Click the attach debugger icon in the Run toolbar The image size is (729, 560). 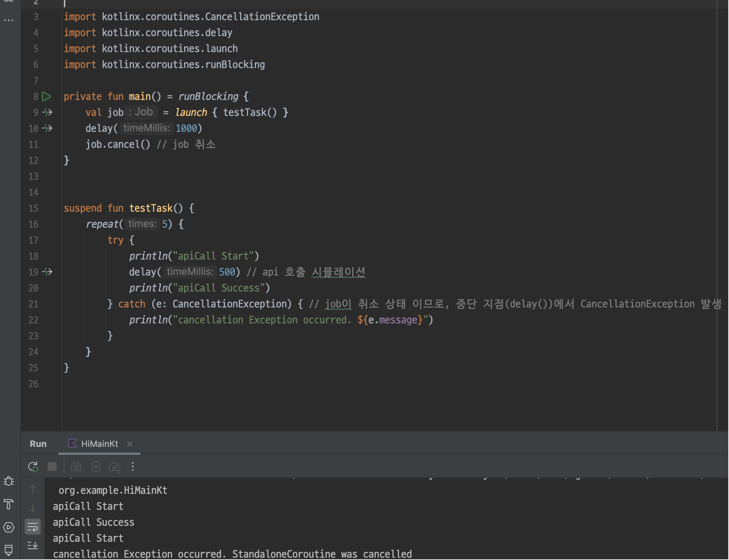coord(95,466)
